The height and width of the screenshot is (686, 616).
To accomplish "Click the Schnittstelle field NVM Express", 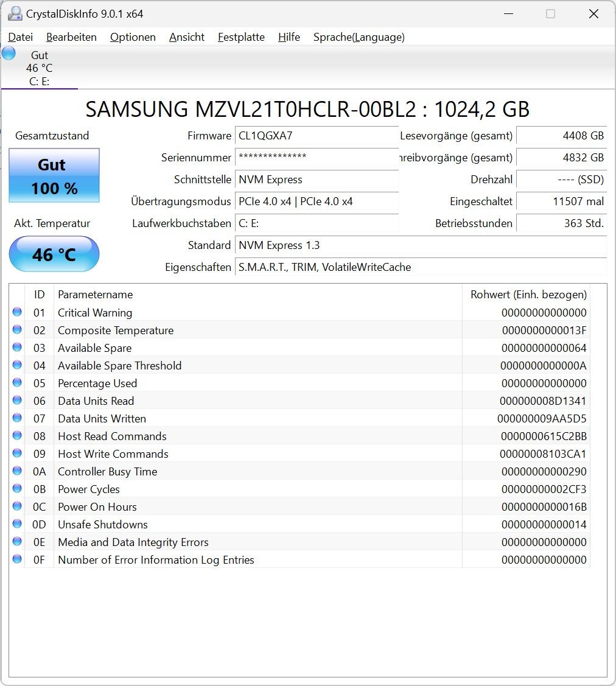I will [317, 180].
